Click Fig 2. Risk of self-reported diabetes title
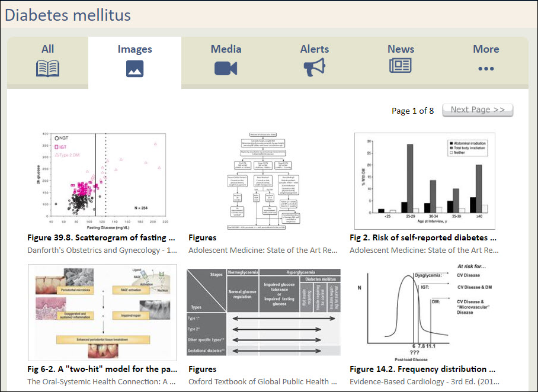The image size is (538, 392). click(423, 237)
